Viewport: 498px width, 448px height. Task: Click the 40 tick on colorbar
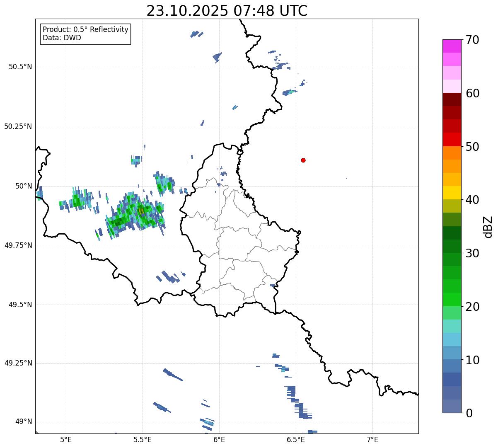[472, 200]
